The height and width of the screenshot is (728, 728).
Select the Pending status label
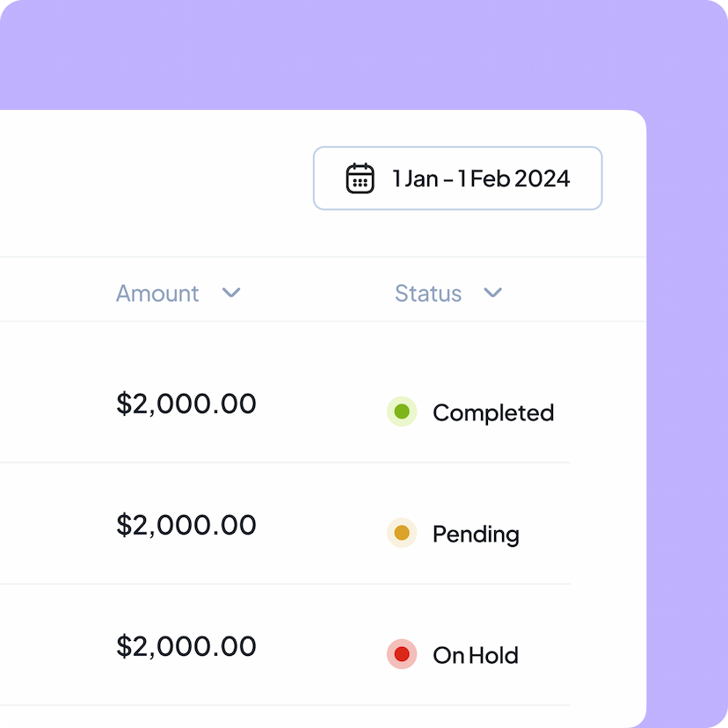click(x=476, y=534)
